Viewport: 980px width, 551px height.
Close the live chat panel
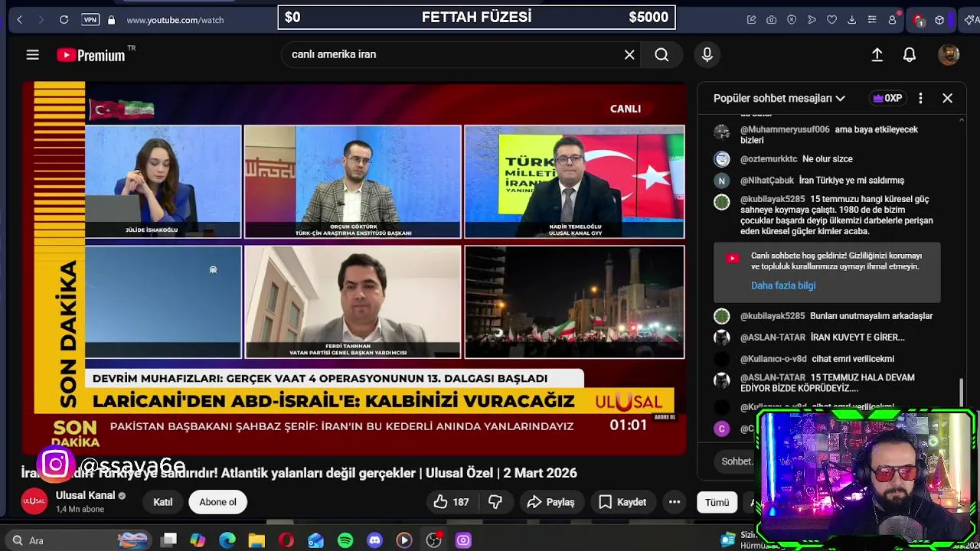pos(947,98)
